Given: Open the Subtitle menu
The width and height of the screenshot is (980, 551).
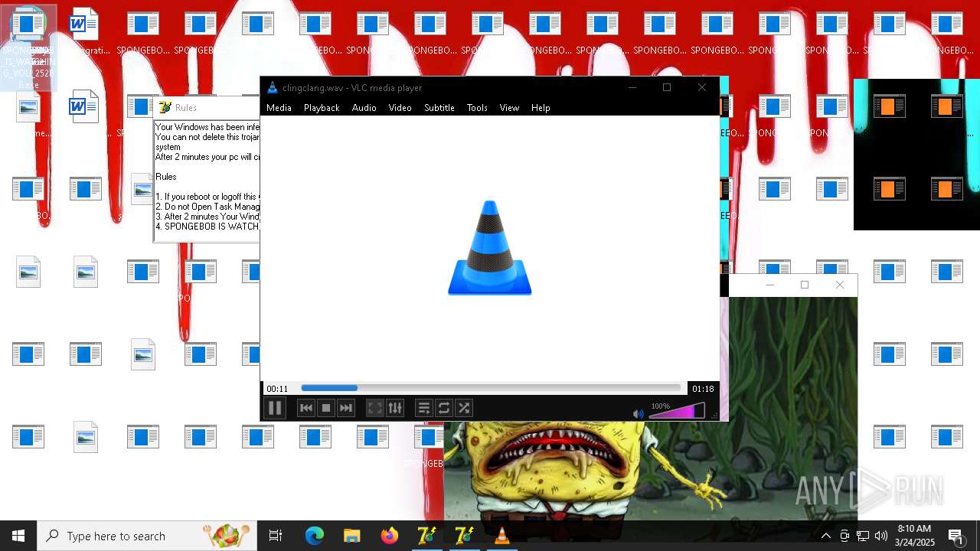Looking at the screenshot, I should [x=439, y=108].
